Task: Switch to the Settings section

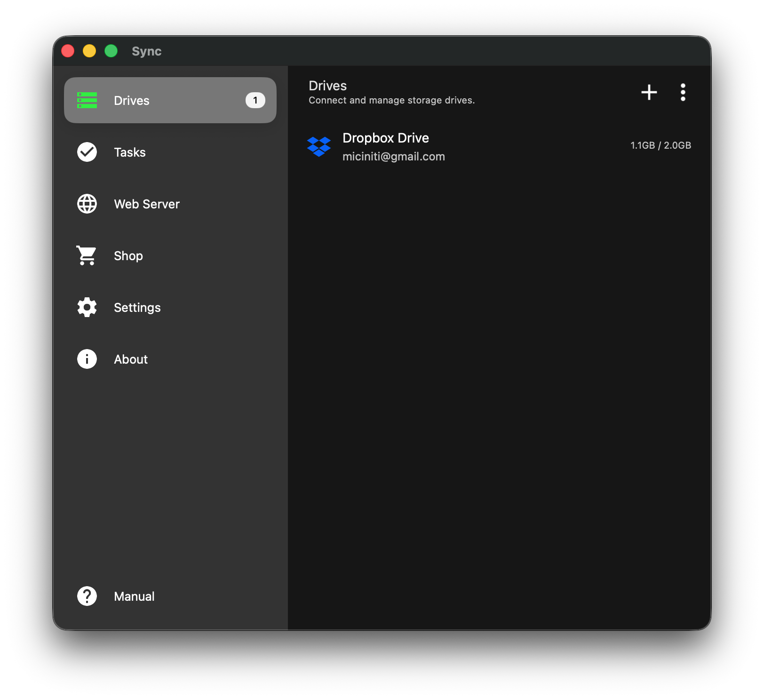Action: 137,307
